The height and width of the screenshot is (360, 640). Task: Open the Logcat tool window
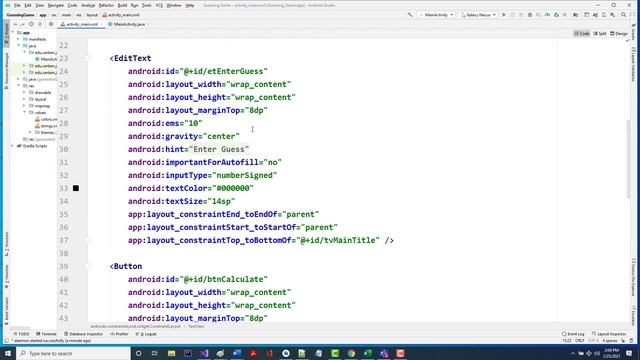click(146, 334)
